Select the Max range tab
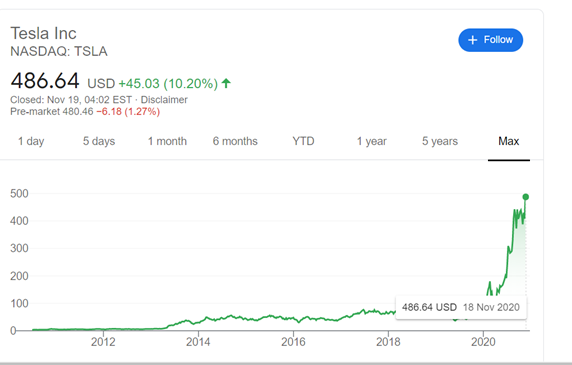The width and height of the screenshot is (572, 365). pyautogui.click(x=509, y=141)
